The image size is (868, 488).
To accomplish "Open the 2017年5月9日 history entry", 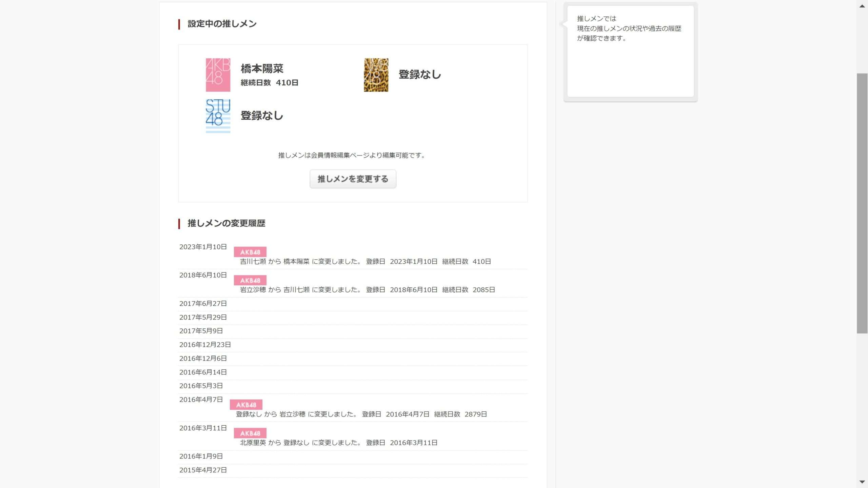I will [201, 331].
